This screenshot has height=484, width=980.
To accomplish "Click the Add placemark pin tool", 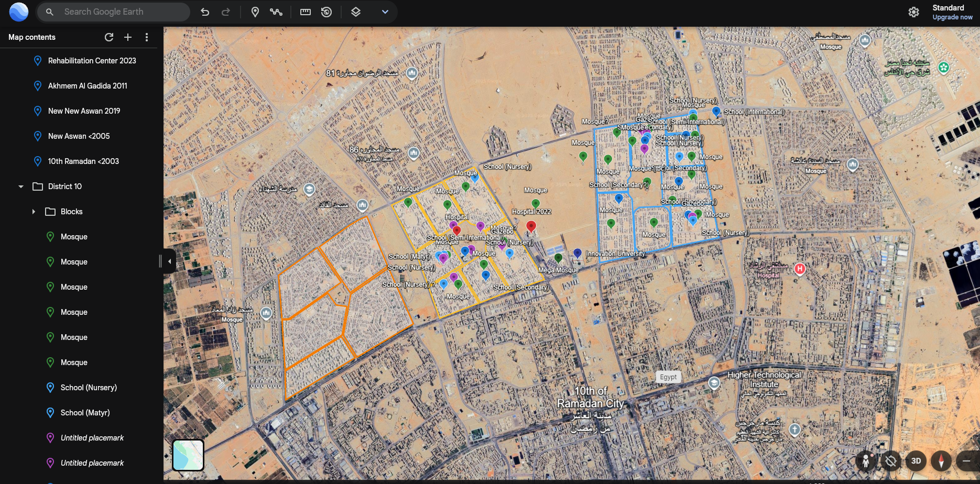I will point(255,12).
